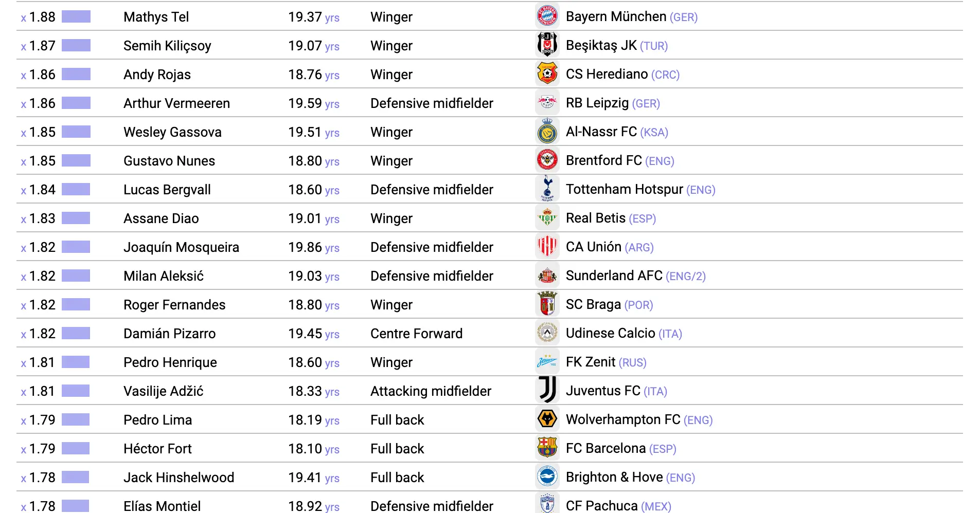This screenshot has width=980, height=513.
Task: Click the RB Leipzig club crest
Action: tap(547, 103)
